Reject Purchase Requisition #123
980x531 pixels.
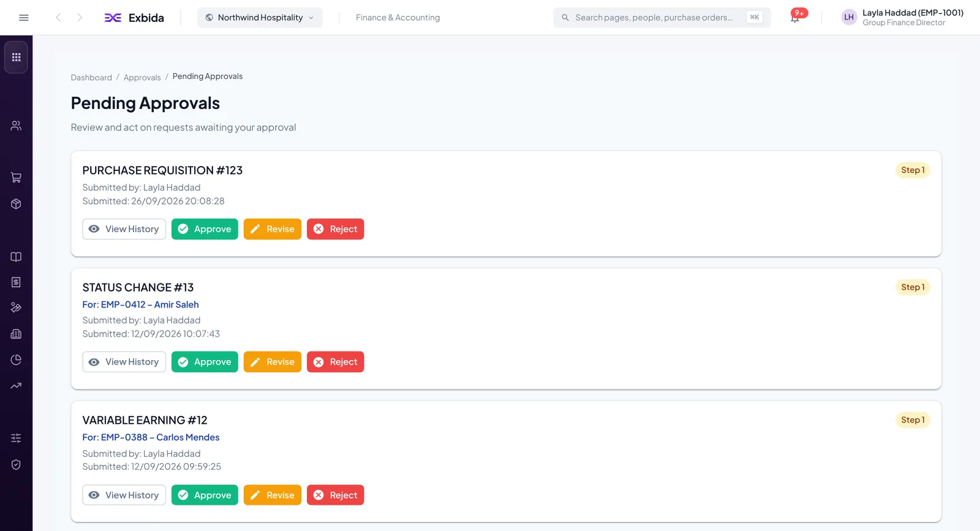tap(336, 229)
